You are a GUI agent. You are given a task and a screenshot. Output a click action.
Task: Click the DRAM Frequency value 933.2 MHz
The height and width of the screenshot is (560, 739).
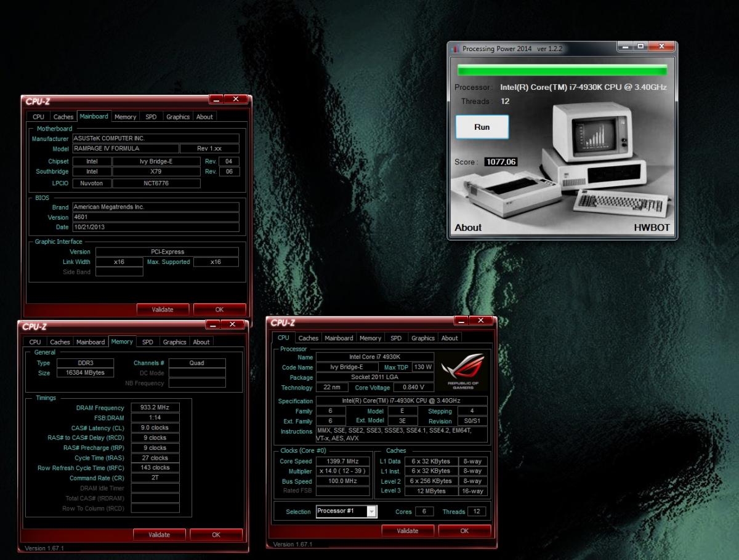tap(155, 407)
